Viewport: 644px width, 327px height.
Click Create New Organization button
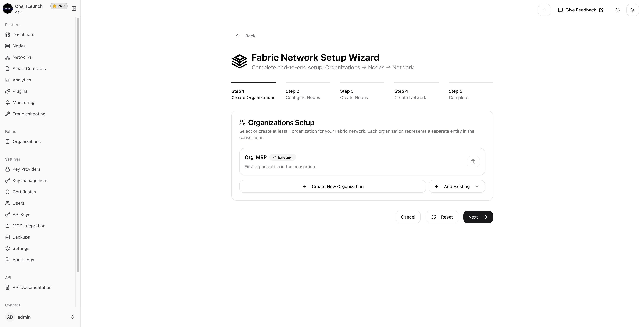point(332,186)
